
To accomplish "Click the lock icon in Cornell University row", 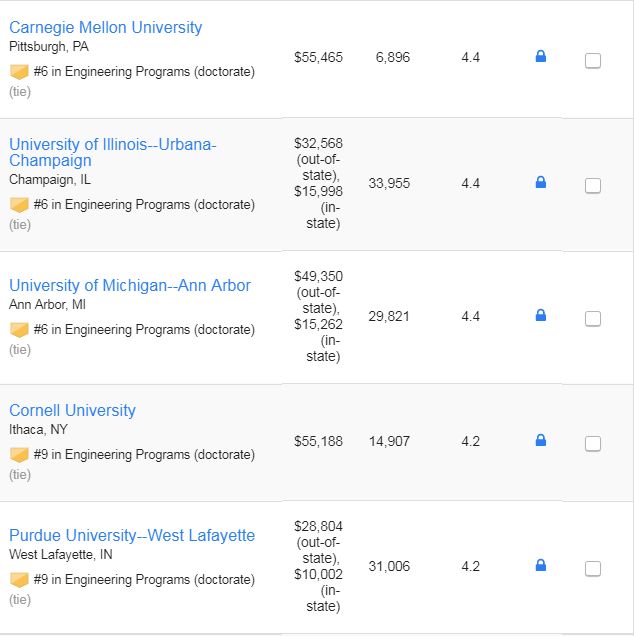I will pyautogui.click(x=540, y=440).
